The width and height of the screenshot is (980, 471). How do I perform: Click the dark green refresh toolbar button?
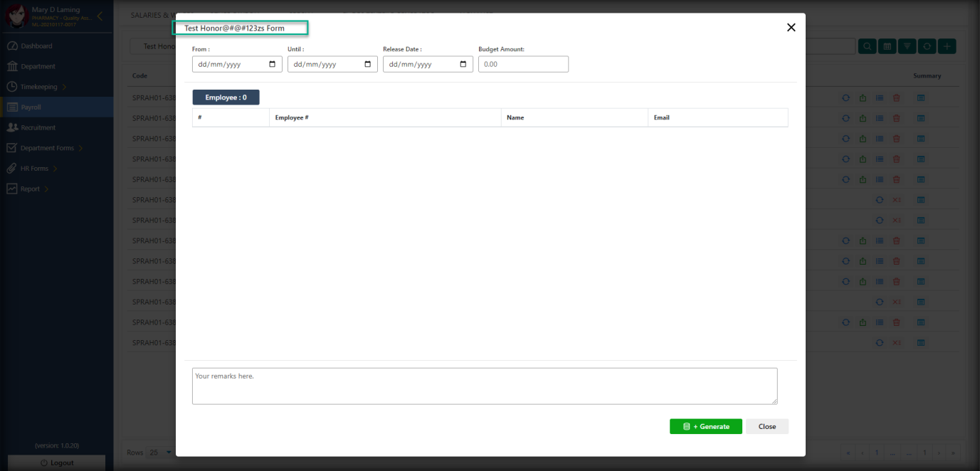click(x=927, y=46)
